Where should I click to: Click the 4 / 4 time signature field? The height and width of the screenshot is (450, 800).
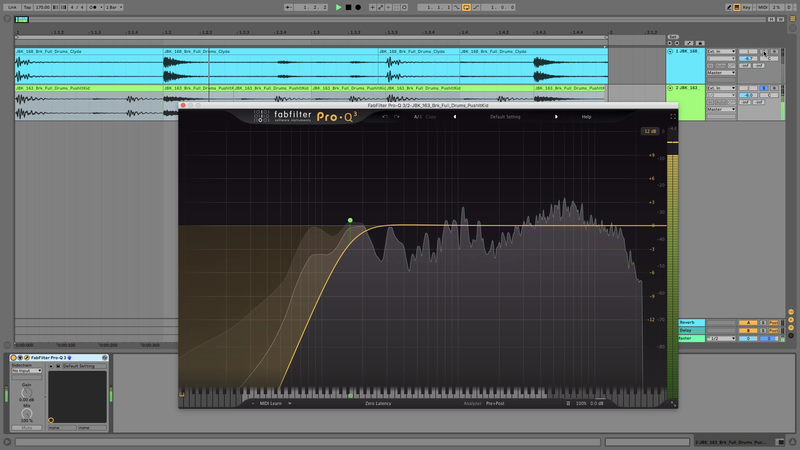click(x=75, y=7)
